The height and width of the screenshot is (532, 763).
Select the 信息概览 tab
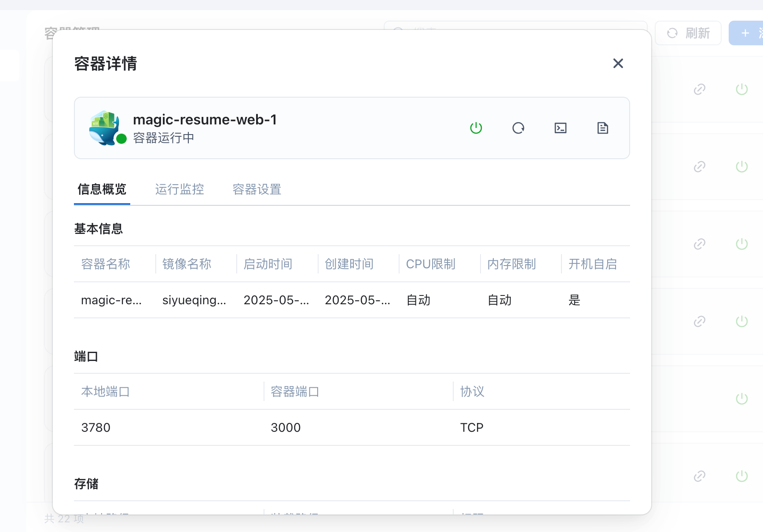[102, 189]
